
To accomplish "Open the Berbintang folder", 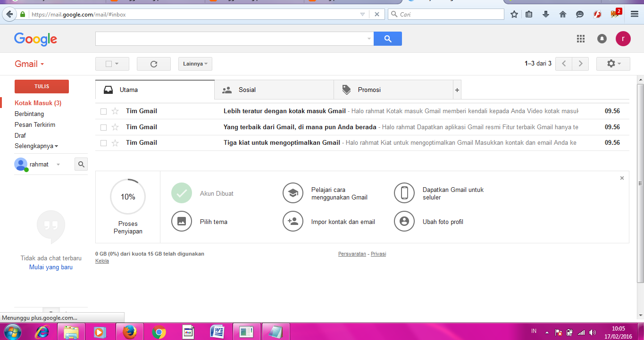I will (29, 114).
